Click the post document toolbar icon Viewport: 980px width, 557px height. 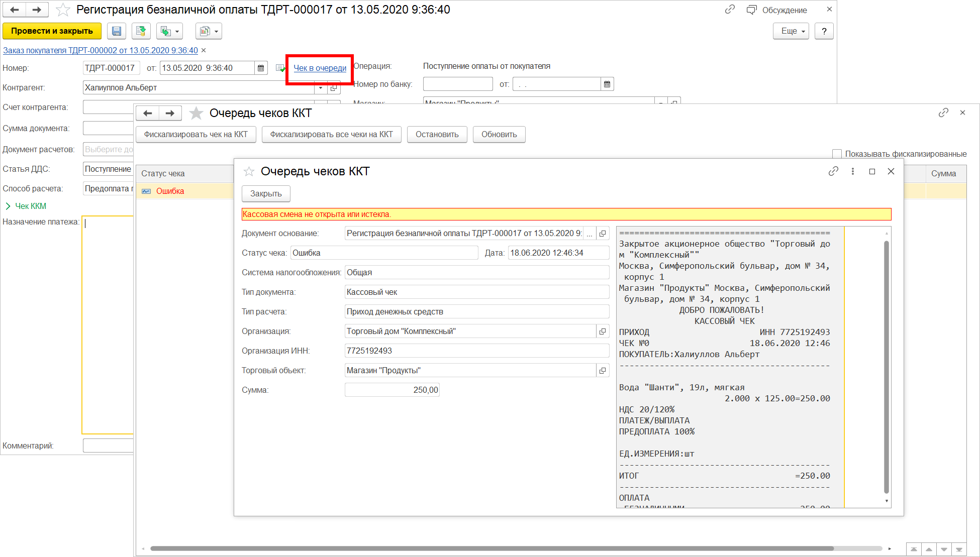141,31
